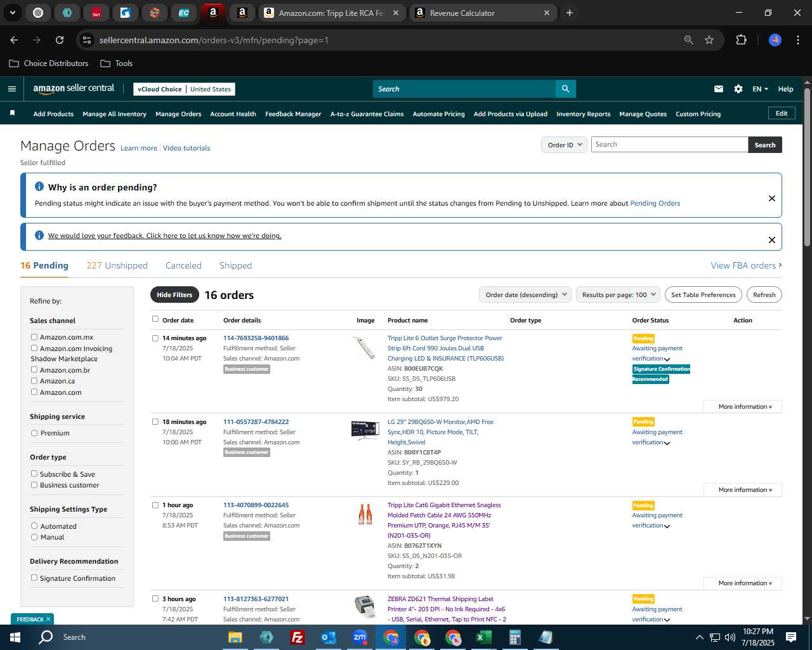Open the browser tab list dropdown arrow
812x650 pixels.
pyautogui.click(x=12, y=13)
